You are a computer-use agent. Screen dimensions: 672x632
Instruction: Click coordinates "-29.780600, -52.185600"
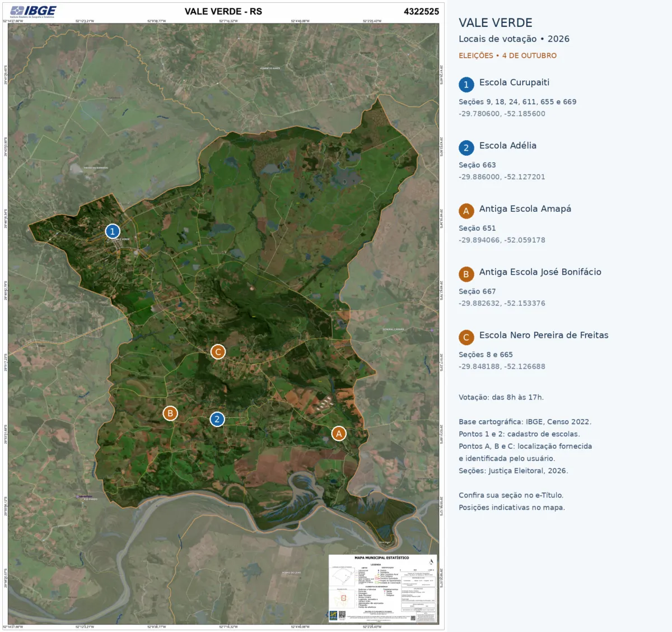(502, 114)
